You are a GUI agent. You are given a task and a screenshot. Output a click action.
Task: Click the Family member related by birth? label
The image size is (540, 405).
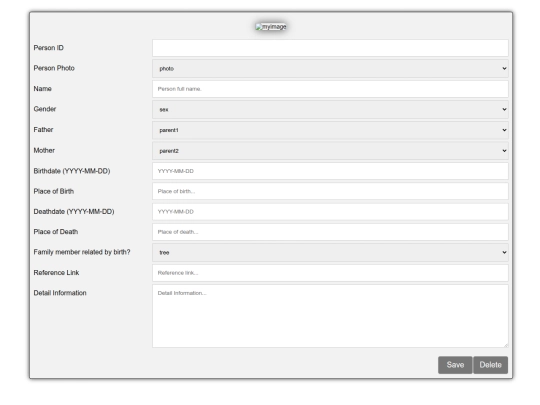click(x=82, y=252)
